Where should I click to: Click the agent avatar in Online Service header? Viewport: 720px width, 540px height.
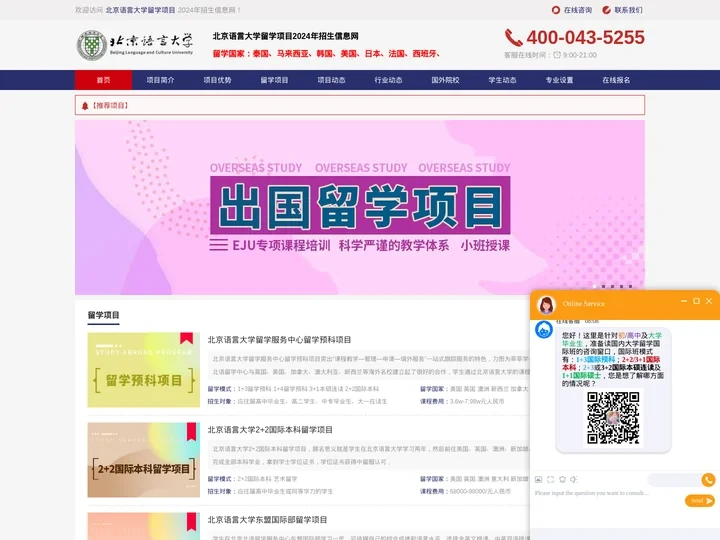[546, 304]
